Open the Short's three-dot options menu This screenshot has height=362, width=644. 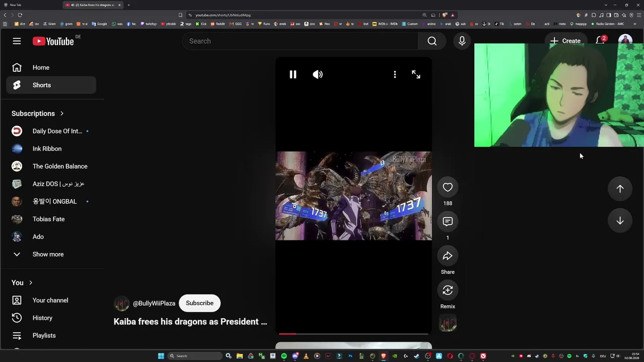pos(395,74)
